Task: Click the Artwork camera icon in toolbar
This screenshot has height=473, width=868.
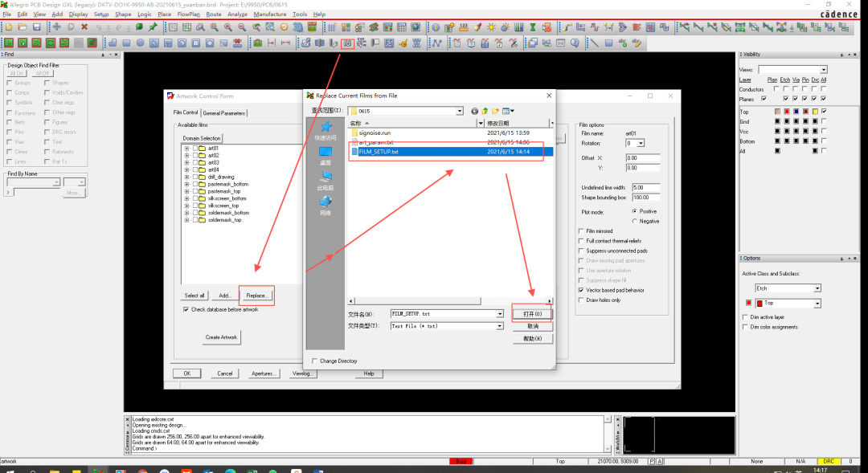Action: tap(347, 43)
